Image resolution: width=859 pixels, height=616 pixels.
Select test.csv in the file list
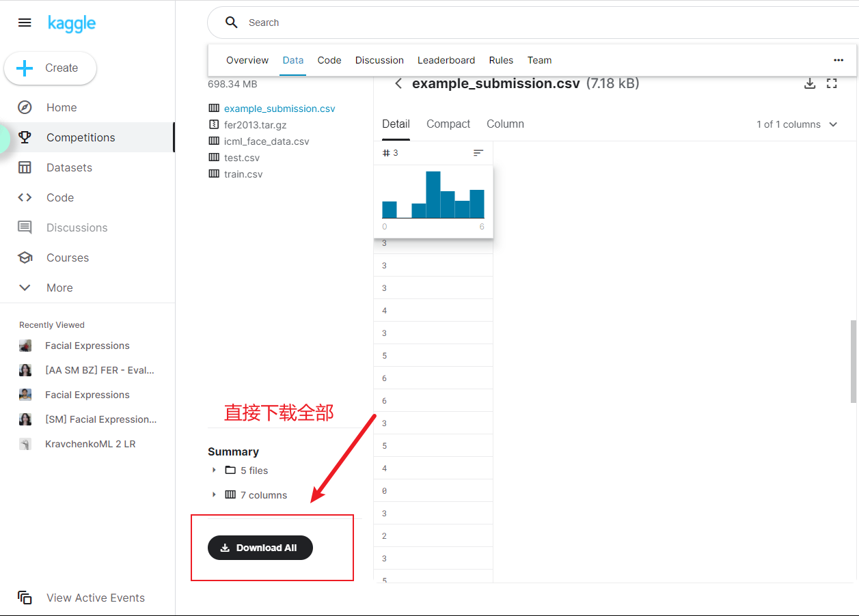tap(242, 158)
